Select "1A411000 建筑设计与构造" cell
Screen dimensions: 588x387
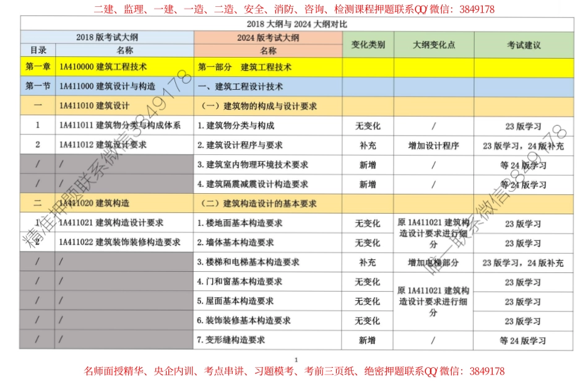(x=124, y=86)
